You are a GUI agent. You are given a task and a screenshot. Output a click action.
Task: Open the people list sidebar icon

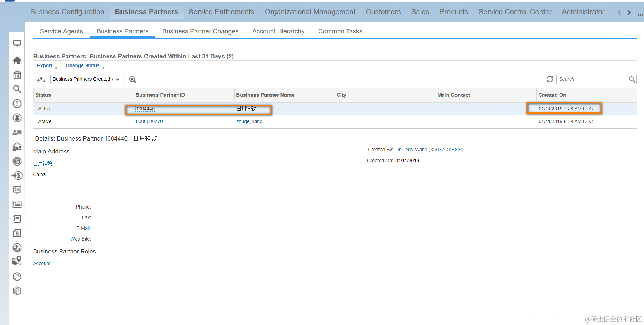pos(17,132)
